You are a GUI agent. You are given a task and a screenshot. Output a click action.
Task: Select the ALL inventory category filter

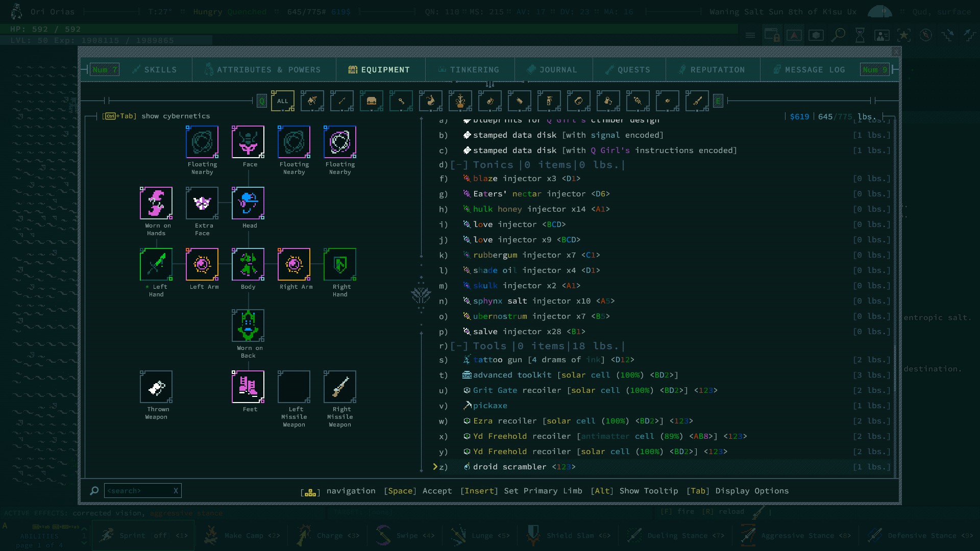282,101
